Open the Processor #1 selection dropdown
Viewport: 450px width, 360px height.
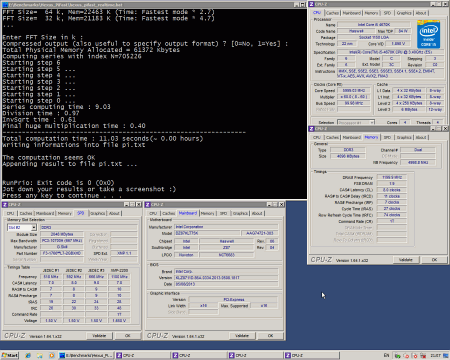tap(371, 123)
